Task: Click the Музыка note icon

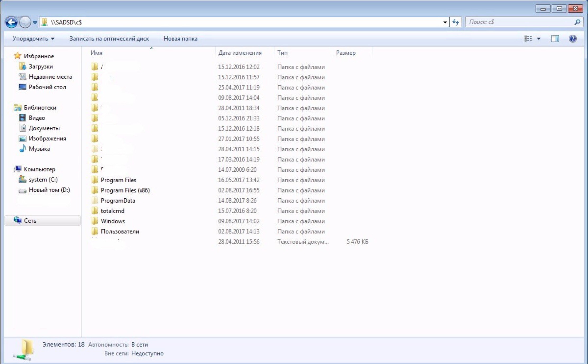Action: 22,148
